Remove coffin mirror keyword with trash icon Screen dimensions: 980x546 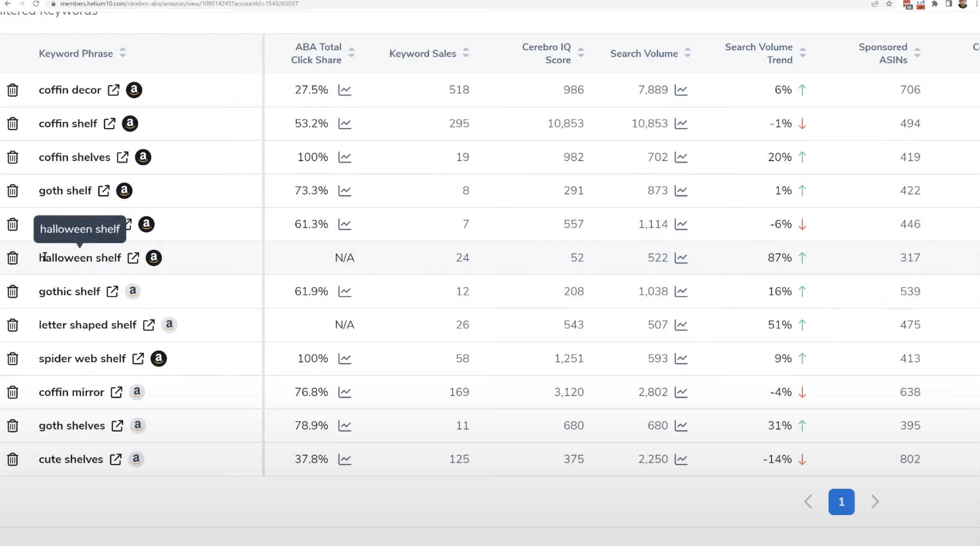[x=12, y=392]
